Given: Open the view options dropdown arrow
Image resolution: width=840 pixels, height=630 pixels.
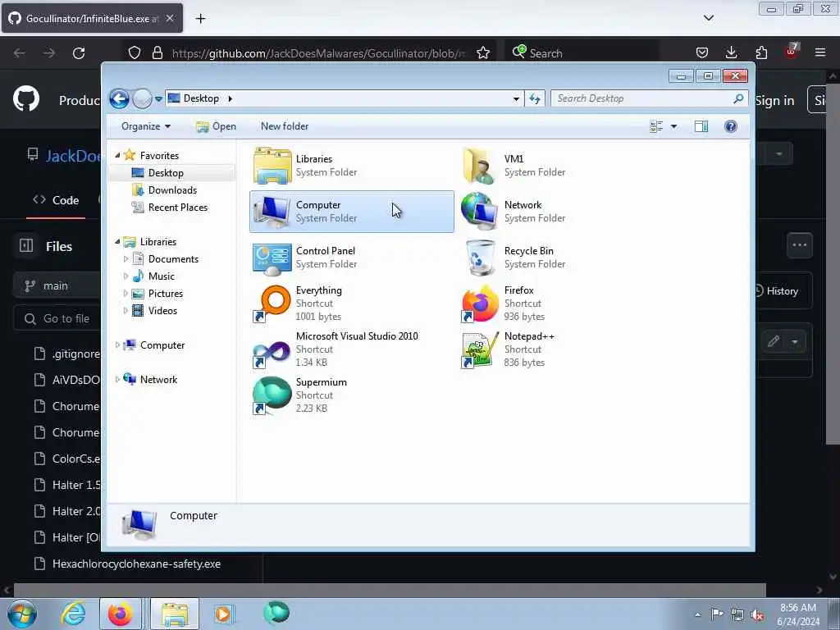Looking at the screenshot, I should point(674,126).
